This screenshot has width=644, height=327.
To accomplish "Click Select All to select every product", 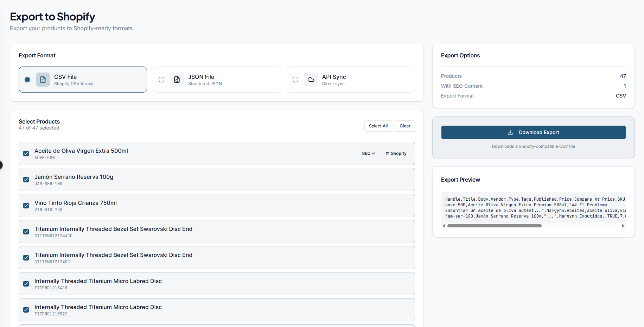I will (378, 126).
